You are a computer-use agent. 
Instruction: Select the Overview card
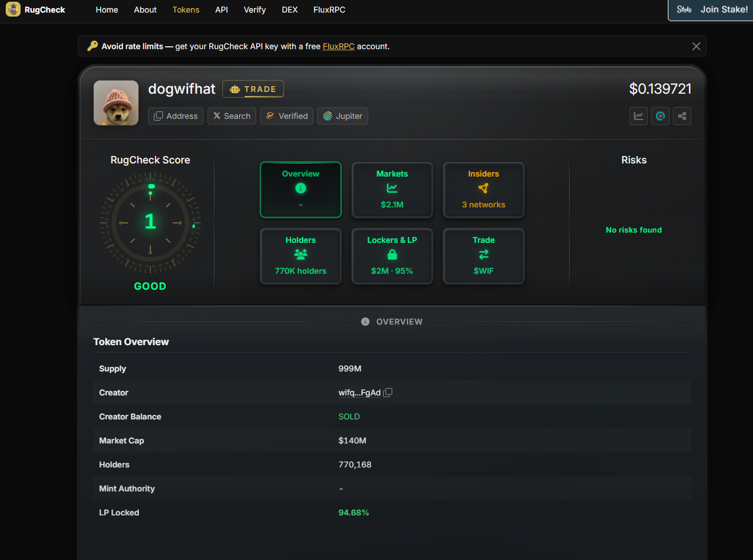coord(301,190)
